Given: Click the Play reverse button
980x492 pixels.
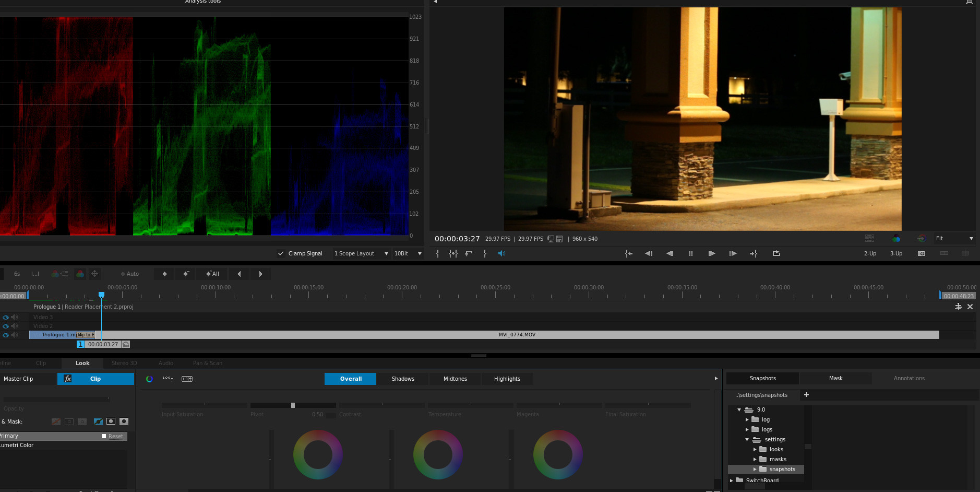Looking at the screenshot, I should click(670, 253).
